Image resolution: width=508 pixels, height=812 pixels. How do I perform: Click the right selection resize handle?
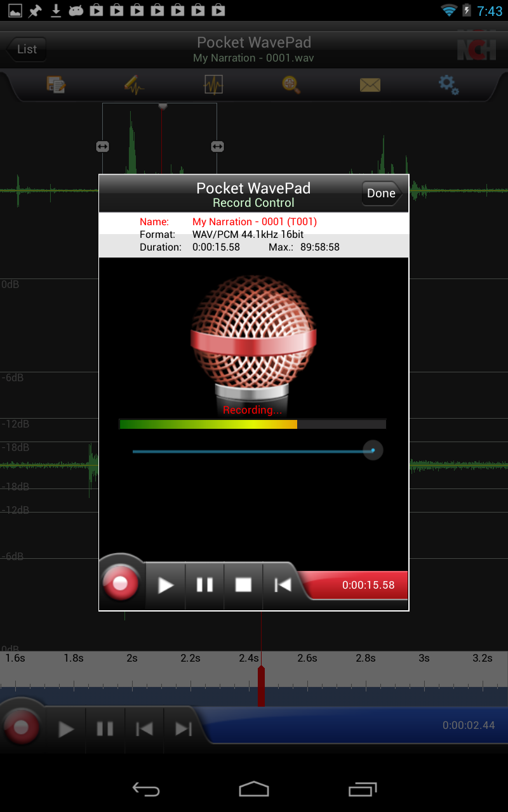pyautogui.click(x=217, y=147)
